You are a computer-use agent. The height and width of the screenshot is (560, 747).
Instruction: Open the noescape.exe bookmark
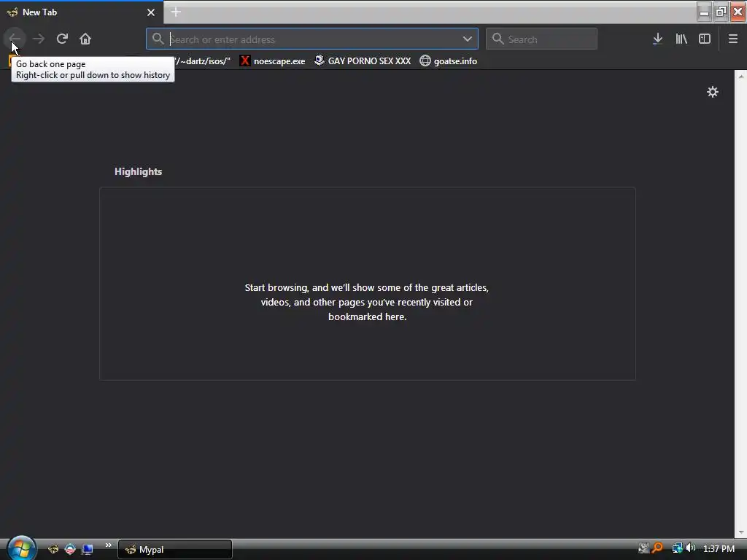pos(273,61)
